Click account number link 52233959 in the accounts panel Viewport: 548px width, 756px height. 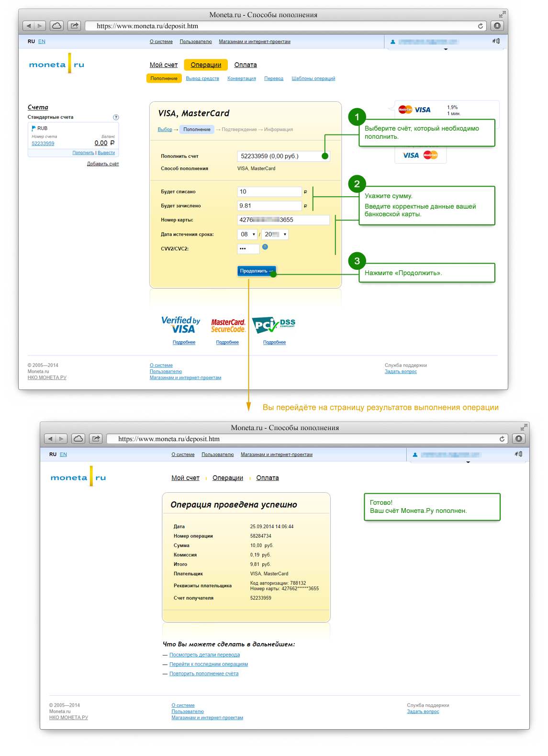[x=43, y=144]
